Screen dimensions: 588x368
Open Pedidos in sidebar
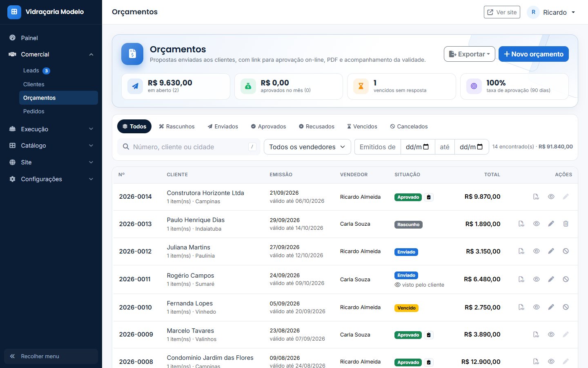click(58, 111)
